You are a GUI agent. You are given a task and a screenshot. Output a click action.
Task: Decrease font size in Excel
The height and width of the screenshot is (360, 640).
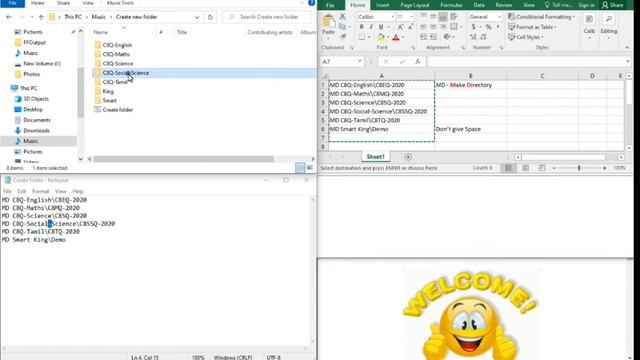click(410, 27)
